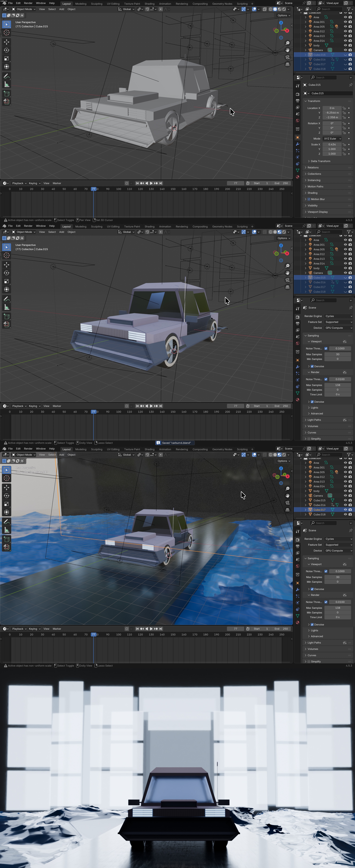Select the Measure tool in top Blender window

pyautogui.click(x=6, y=84)
